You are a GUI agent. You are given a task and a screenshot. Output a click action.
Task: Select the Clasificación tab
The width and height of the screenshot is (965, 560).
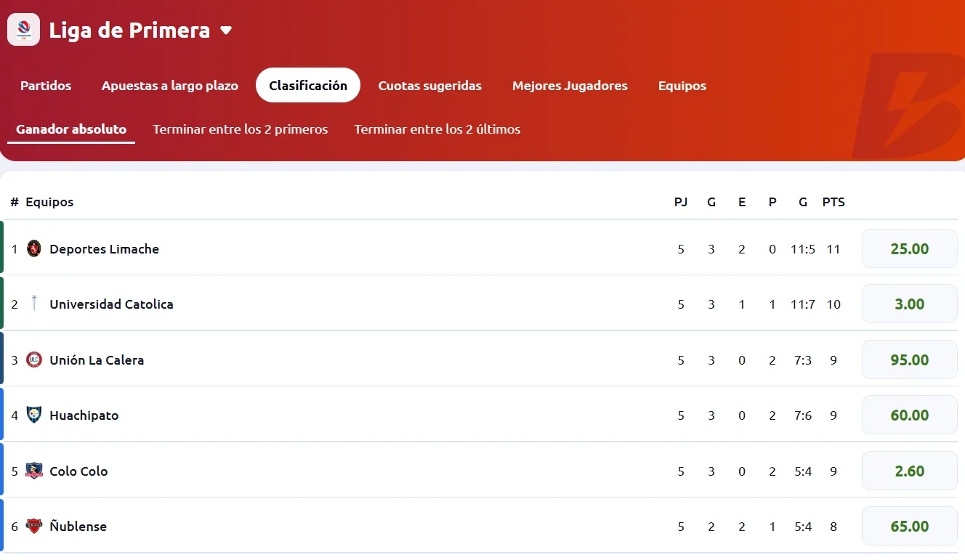308,86
